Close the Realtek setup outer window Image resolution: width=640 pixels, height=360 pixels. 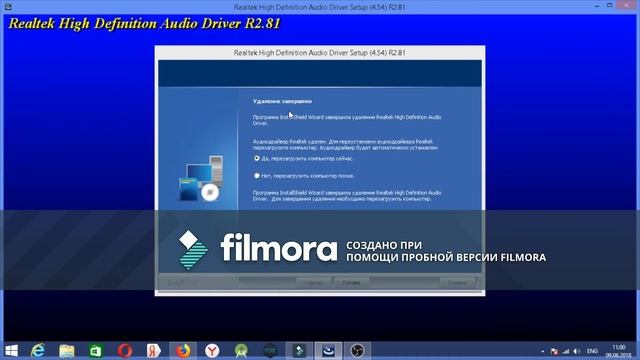[x=627, y=6]
